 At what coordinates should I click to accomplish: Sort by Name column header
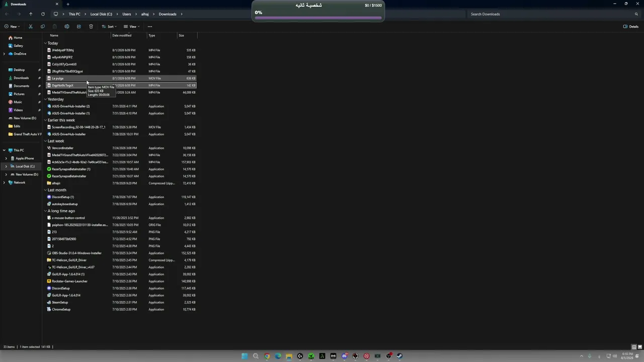point(54,36)
